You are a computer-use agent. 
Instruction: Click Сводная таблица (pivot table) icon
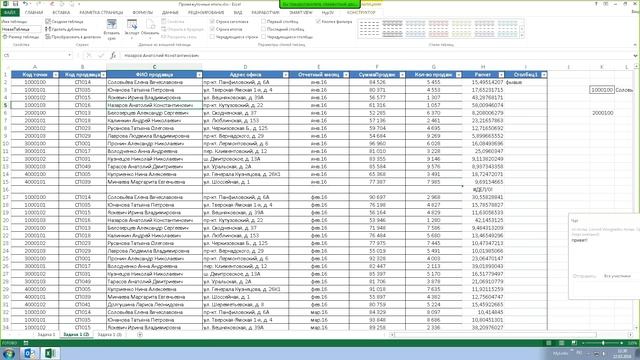pyautogui.click(x=48, y=21)
